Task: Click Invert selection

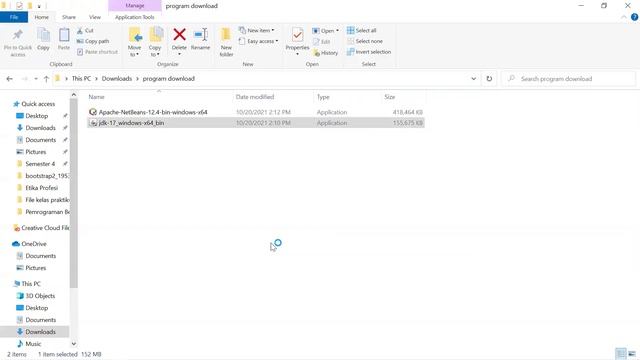Action: click(369, 52)
